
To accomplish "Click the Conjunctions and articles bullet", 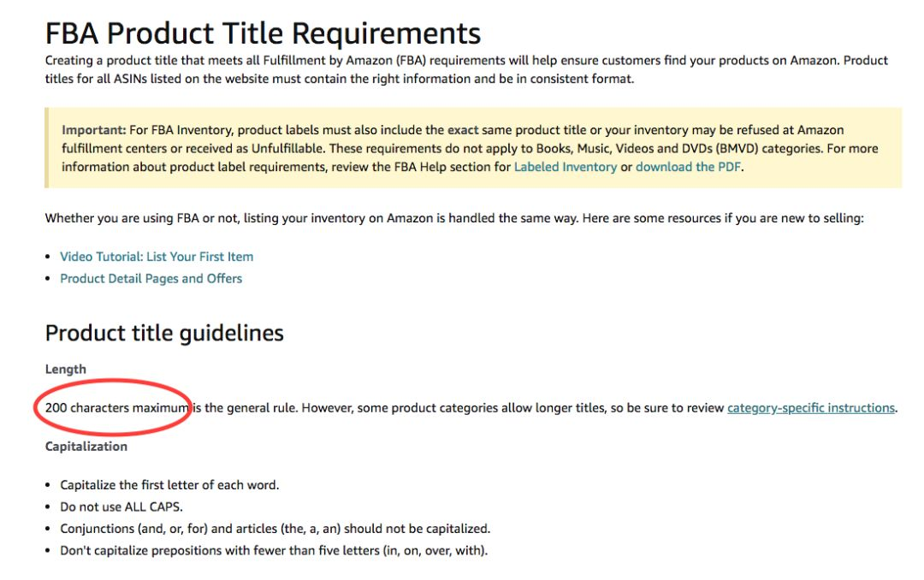I will (x=275, y=529).
